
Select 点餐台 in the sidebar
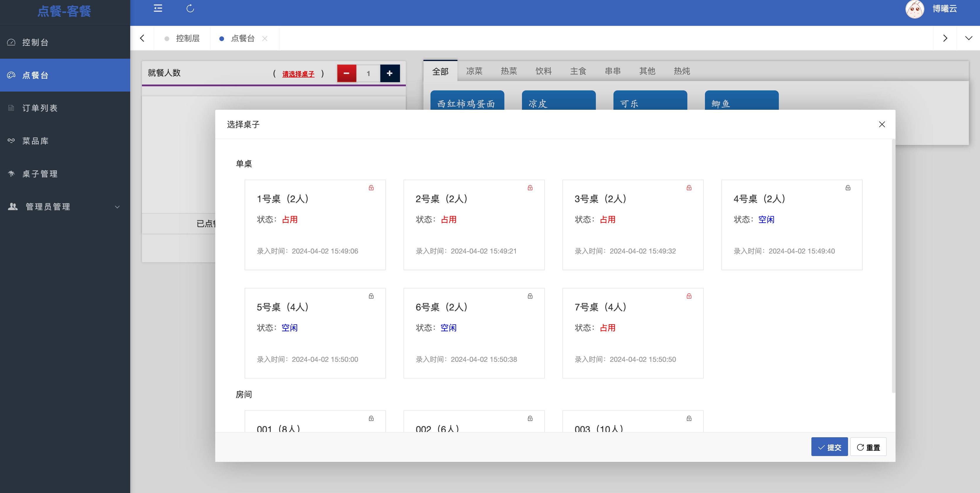pyautogui.click(x=65, y=75)
